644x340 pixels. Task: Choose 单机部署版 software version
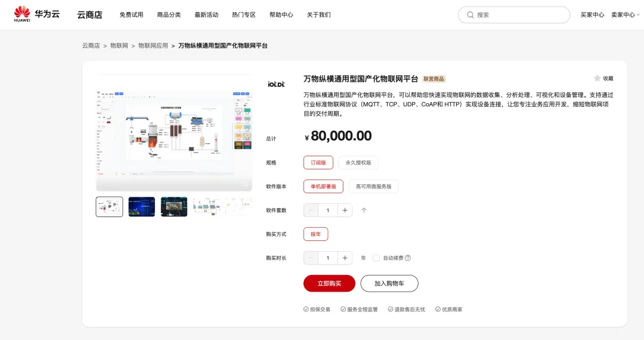323,187
